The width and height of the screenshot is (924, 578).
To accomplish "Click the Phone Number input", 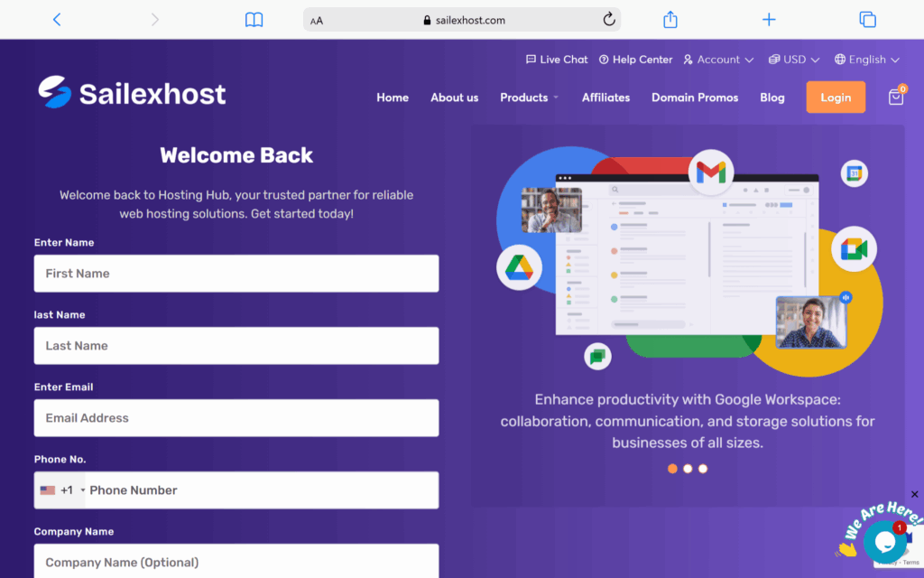I will [263, 490].
